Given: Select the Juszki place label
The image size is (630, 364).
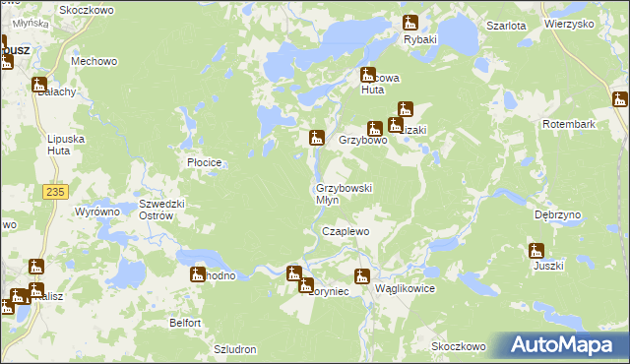Looking at the screenshot, I should pos(549,266).
